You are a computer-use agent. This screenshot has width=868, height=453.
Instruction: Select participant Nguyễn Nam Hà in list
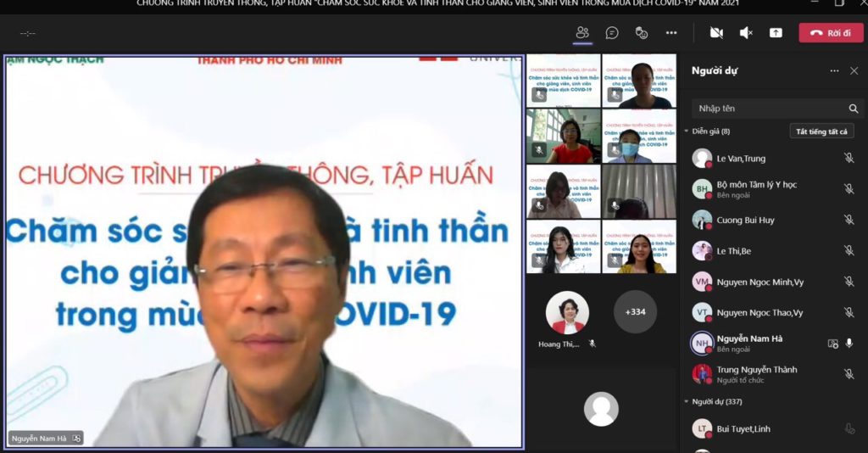coord(775,343)
